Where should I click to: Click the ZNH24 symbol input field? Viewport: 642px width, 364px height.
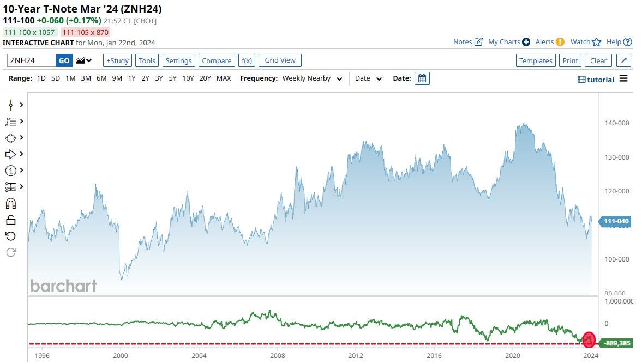click(x=31, y=60)
